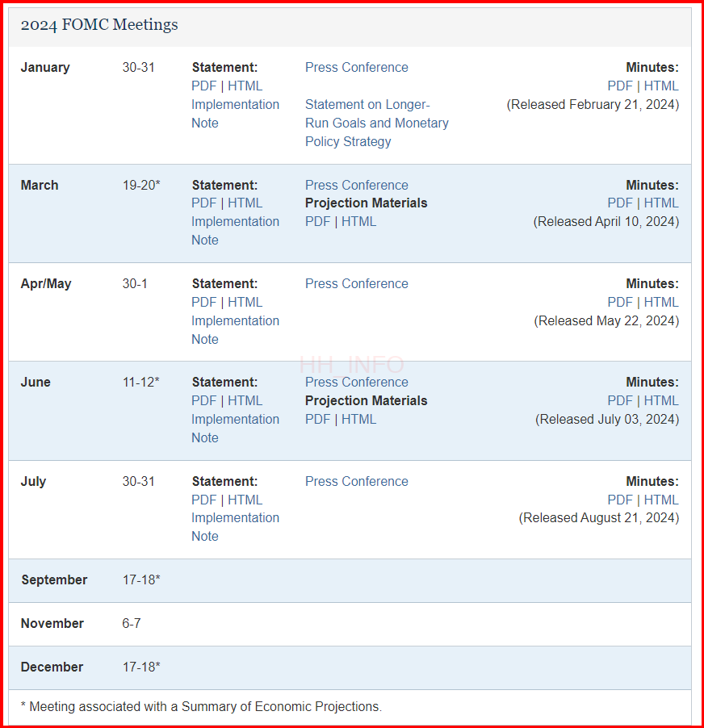Click the 'June' month label
Viewport: 704px width, 728px height.
[36, 382]
